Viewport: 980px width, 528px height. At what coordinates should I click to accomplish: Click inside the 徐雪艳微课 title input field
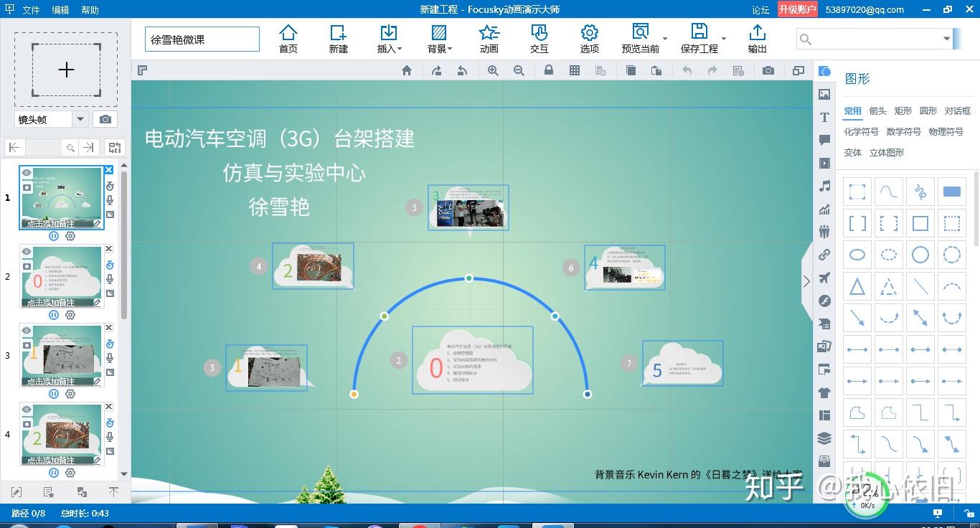[202, 39]
